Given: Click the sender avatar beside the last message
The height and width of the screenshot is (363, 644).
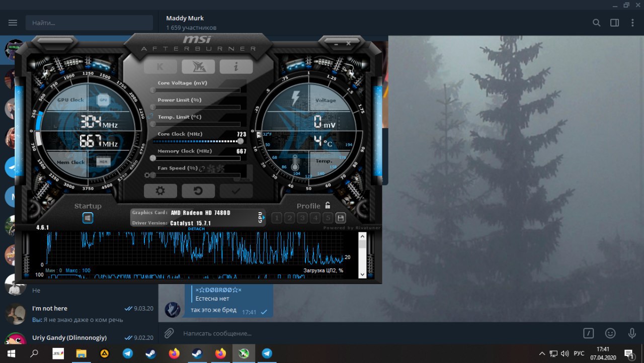Looking at the screenshot, I should click(x=173, y=310).
